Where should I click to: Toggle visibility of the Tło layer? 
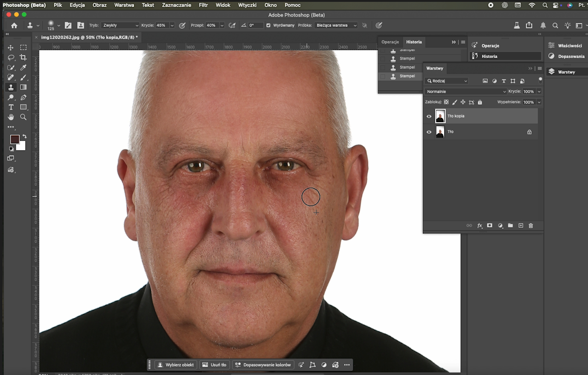tap(429, 132)
